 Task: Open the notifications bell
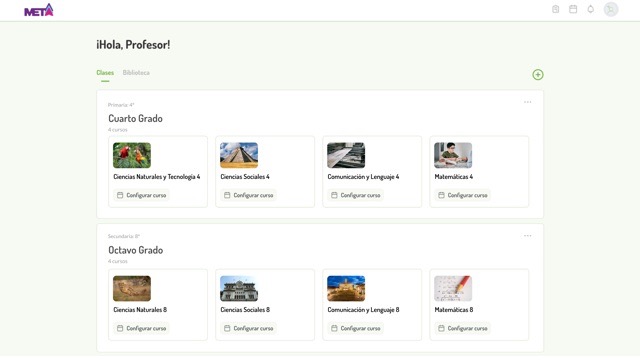[x=591, y=9]
